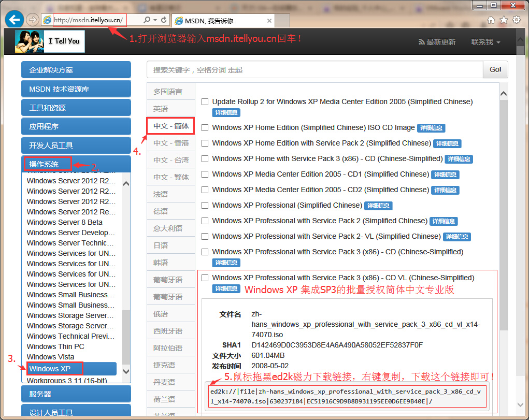
Task: Click the file size value 601.04MB
Action: [268, 356]
